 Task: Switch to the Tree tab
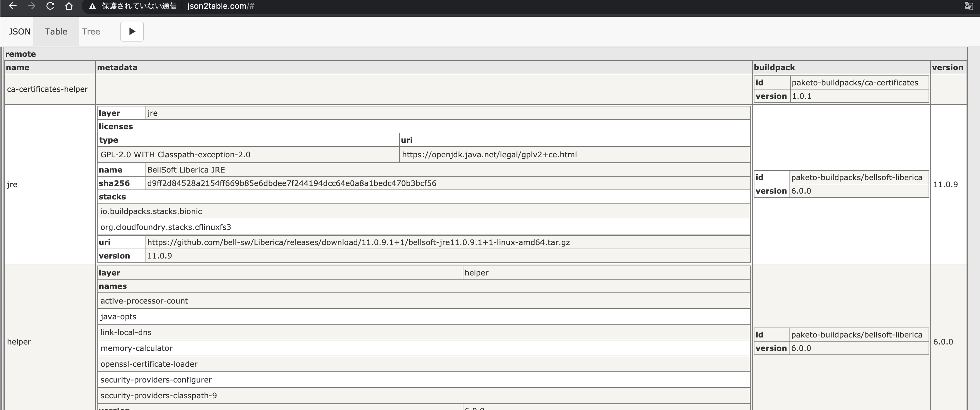pos(91,32)
